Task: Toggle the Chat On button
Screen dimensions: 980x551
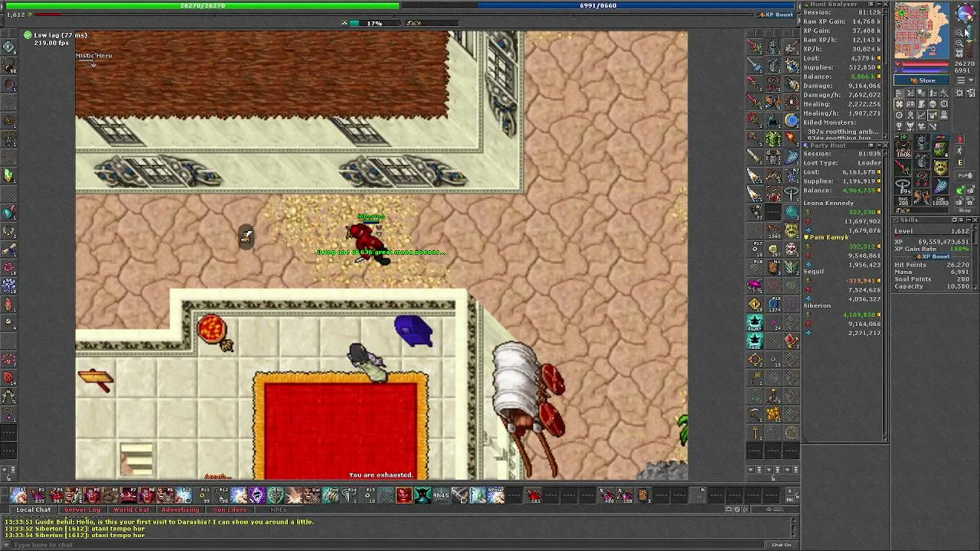Action: (x=781, y=545)
